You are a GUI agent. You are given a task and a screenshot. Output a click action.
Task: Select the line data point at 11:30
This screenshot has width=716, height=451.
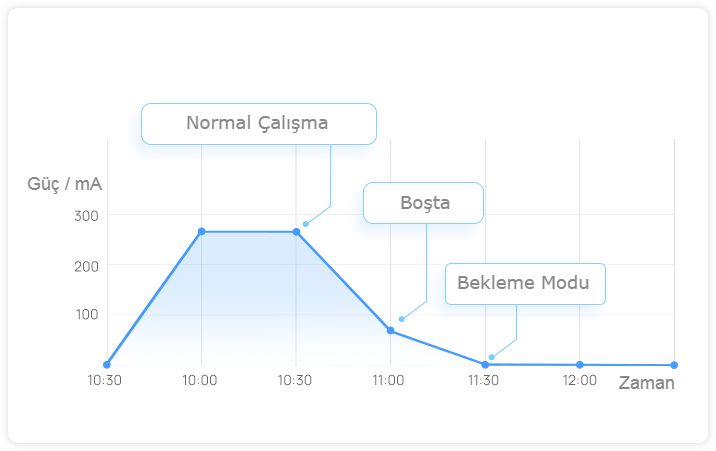[x=485, y=364]
